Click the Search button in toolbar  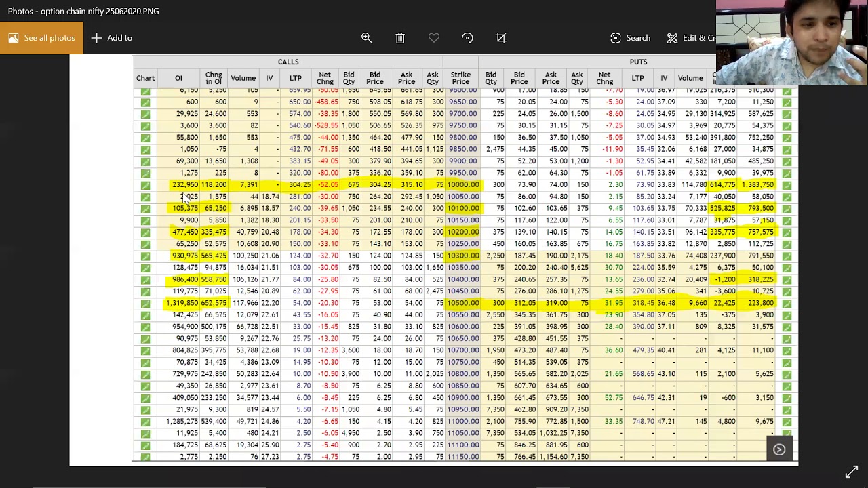click(x=630, y=38)
